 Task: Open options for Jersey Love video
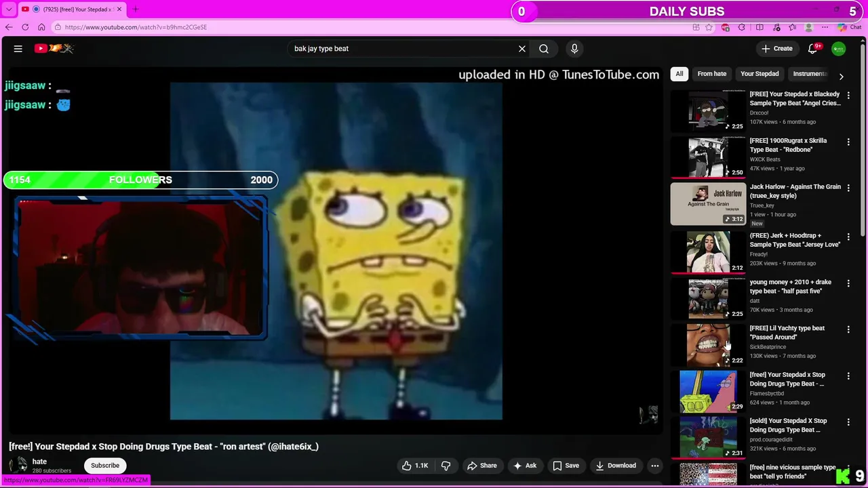(848, 237)
